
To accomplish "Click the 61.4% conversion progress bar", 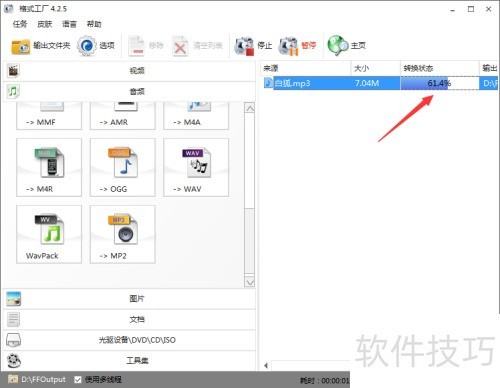I will point(440,83).
